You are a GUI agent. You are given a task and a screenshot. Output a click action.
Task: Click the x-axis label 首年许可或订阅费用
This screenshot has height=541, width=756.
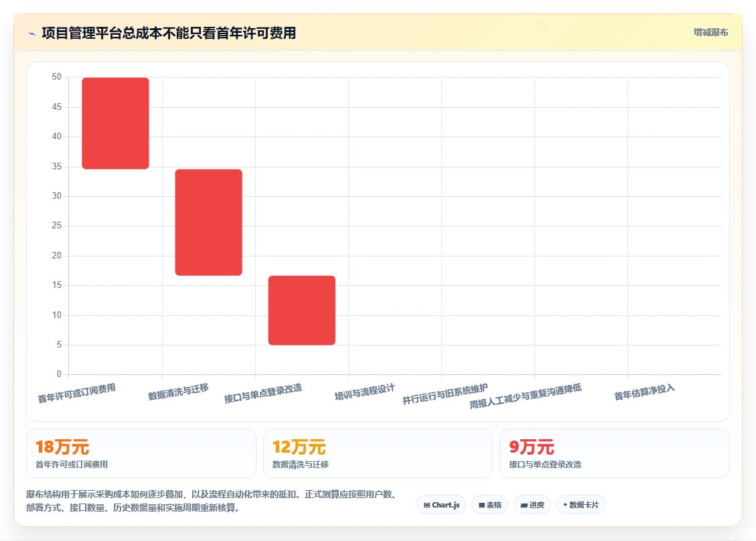tap(76, 393)
